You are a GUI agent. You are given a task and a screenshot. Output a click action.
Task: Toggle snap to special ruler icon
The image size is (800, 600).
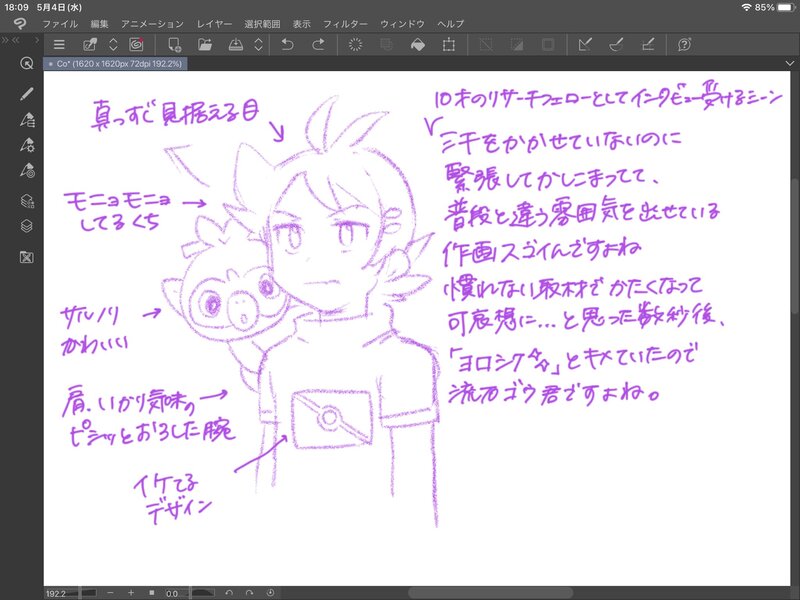pyautogui.click(x=616, y=45)
